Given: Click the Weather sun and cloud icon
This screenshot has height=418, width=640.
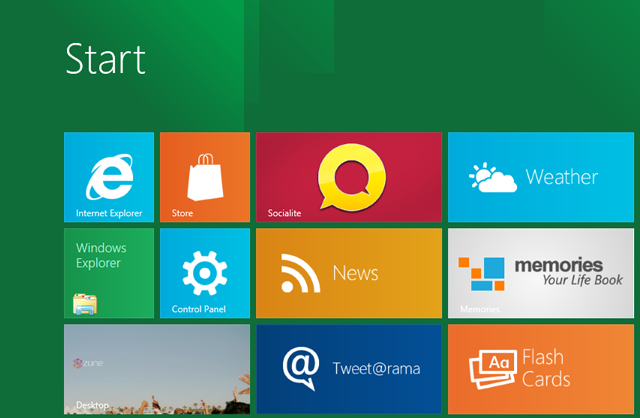Looking at the screenshot, I should point(493,178).
